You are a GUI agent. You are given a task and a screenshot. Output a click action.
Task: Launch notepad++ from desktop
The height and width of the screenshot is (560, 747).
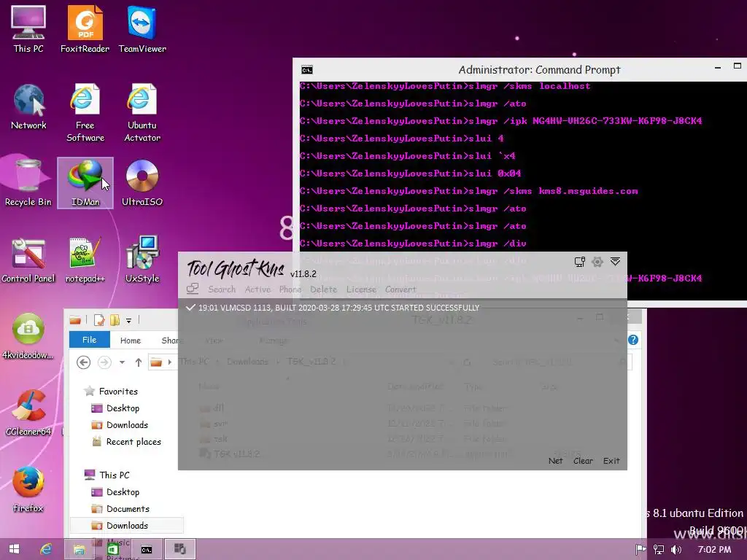point(85,260)
